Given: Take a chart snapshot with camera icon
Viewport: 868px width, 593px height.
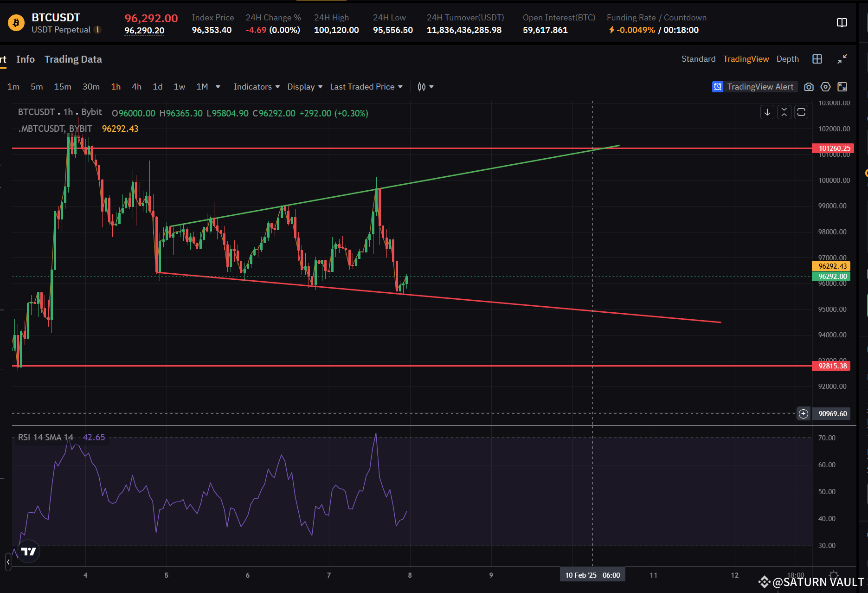Looking at the screenshot, I should pyautogui.click(x=809, y=87).
